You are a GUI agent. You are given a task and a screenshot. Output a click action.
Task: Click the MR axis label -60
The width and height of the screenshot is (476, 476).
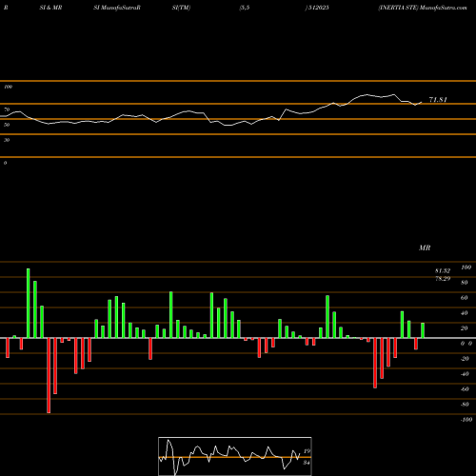click(465, 389)
